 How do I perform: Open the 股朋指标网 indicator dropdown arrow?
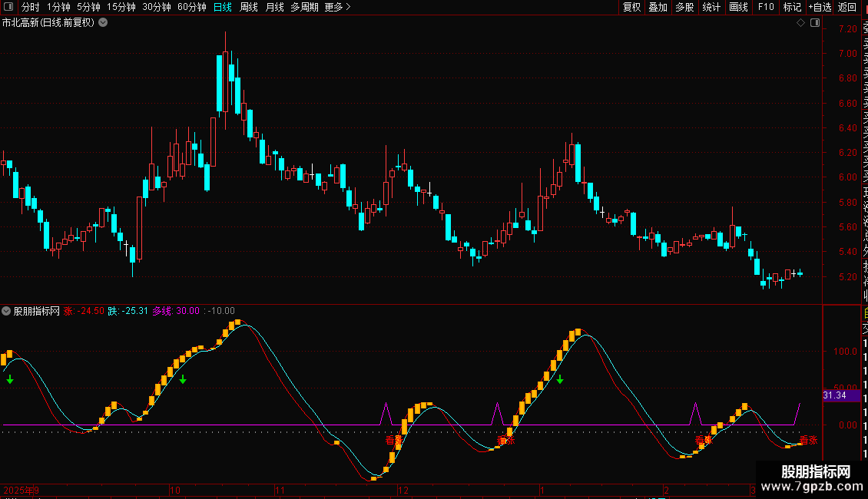click(x=6, y=311)
